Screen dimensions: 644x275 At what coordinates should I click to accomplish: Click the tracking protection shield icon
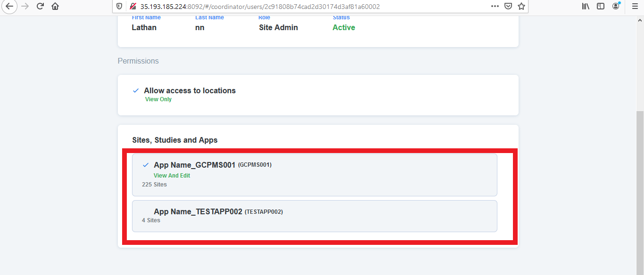[120, 7]
